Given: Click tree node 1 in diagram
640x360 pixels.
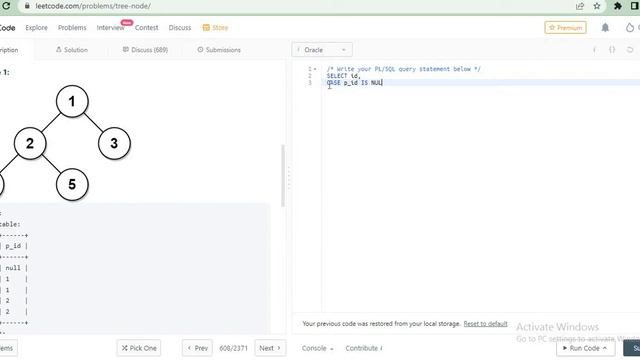Looking at the screenshot, I should pyautogui.click(x=72, y=101).
